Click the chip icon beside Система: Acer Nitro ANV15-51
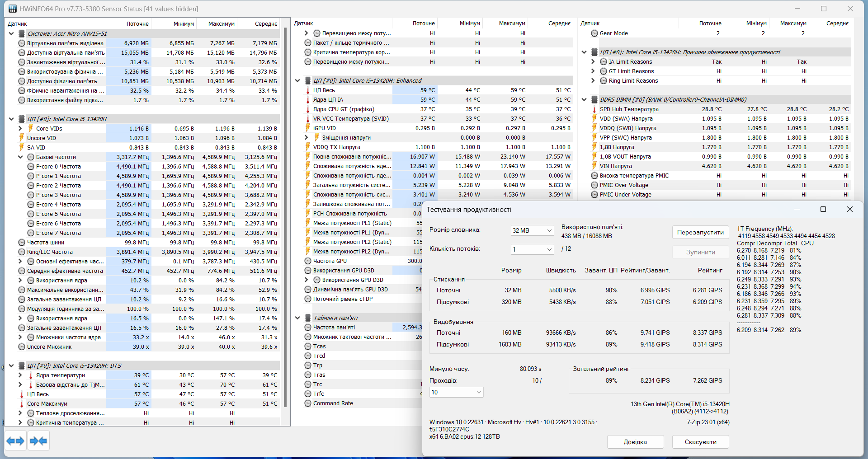This screenshot has width=868, height=459. click(22, 33)
